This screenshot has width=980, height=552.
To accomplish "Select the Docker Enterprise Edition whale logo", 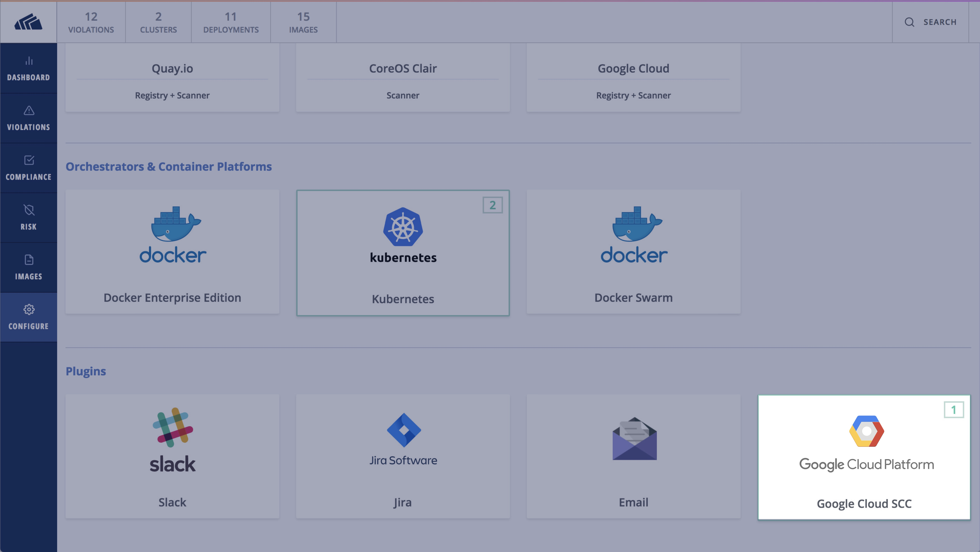I will pyautogui.click(x=173, y=235).
